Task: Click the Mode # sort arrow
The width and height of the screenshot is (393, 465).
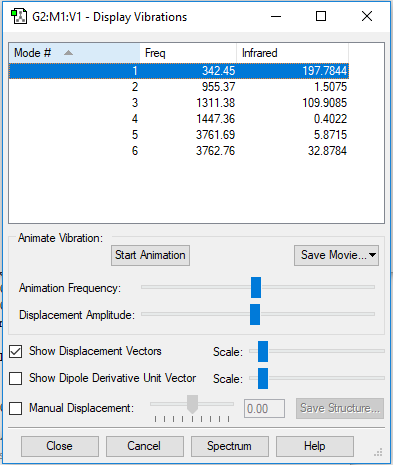Action: tap(68, 53)
